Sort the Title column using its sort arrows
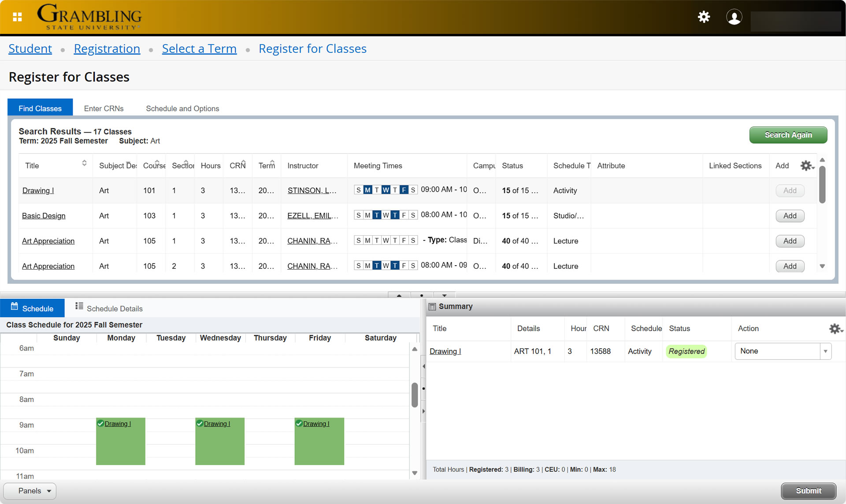This screenshot has height=504, width=846. 84,163
